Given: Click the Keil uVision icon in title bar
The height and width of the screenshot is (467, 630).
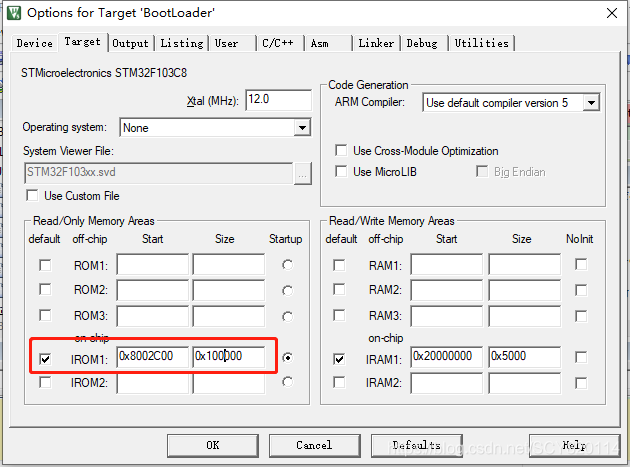Looking at the screenshot, I should tap(14, 13).
